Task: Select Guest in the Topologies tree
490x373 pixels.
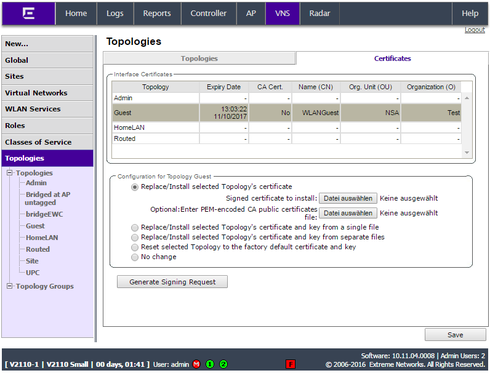Action: coord(35,226)
